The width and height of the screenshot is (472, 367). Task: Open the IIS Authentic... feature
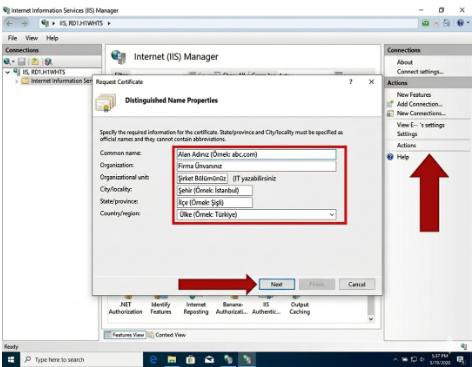[266, 306]
